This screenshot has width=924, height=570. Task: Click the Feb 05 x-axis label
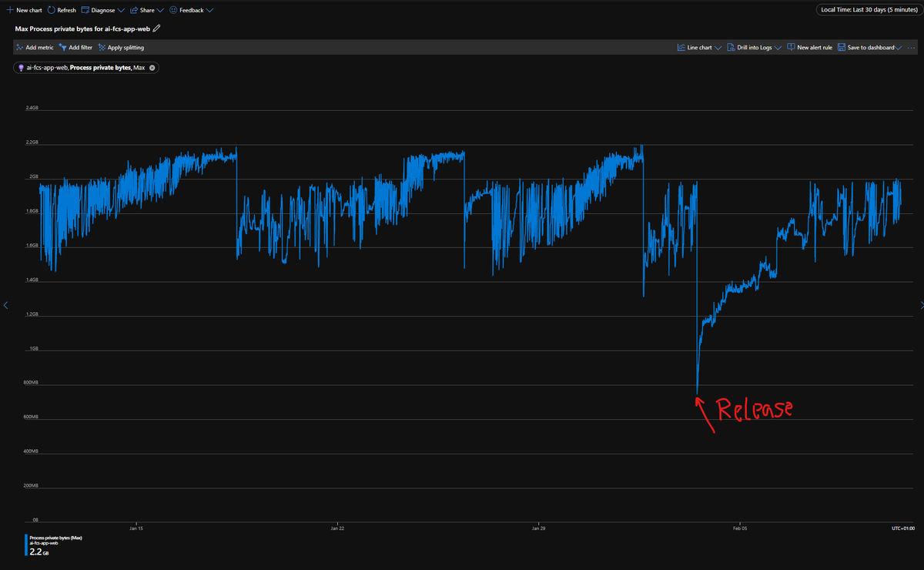pyautogui.click(x=739, y=528)
